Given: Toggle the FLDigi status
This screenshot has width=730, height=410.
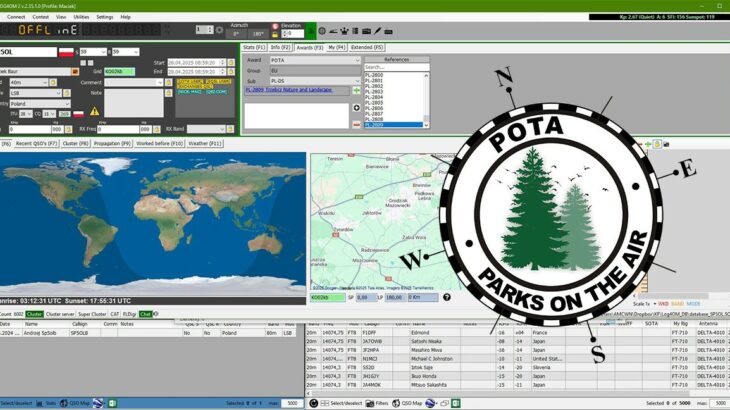Looking at the screenshot, I should click(129, 314).
